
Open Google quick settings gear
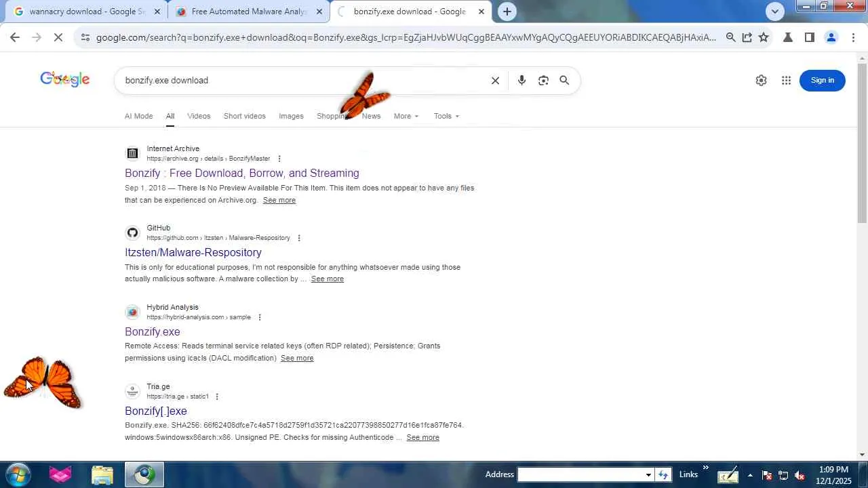[x=761, y=81]
